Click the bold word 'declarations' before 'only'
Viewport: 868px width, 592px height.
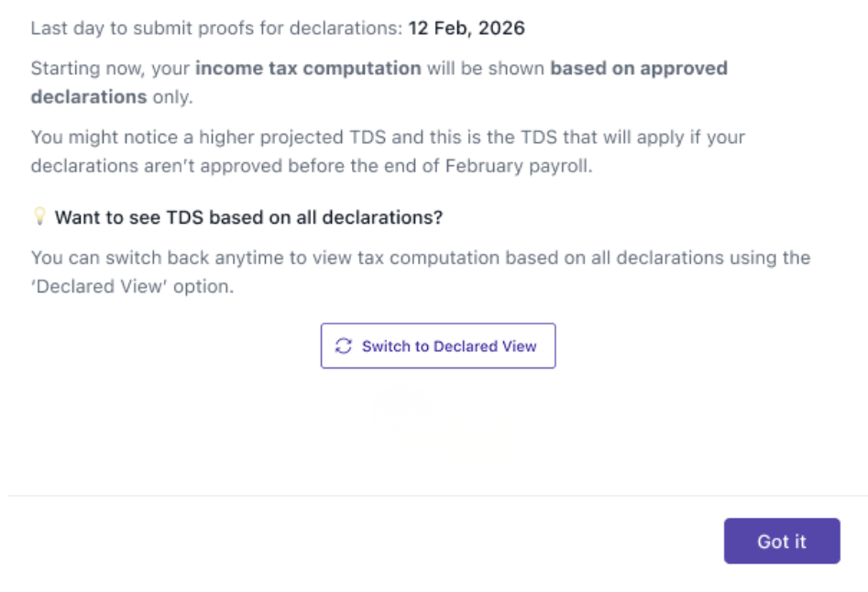[88, 96]
